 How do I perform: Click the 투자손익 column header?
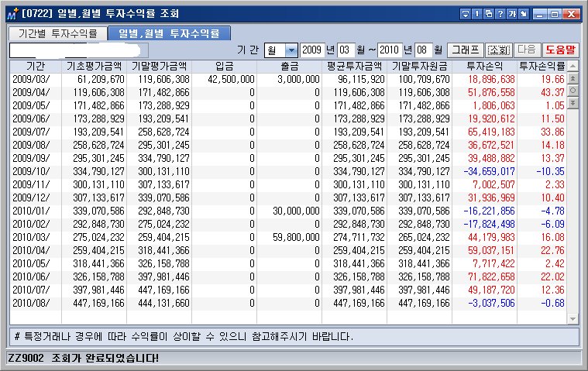(x=484, y=67)
